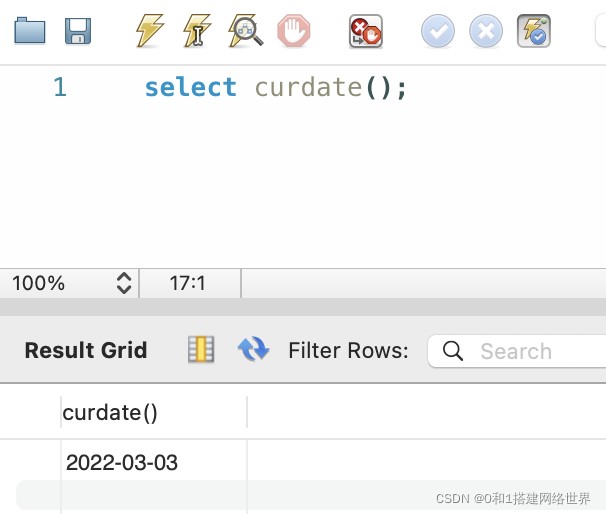
Task: Save the script to file
Action: tap(78, 31)
